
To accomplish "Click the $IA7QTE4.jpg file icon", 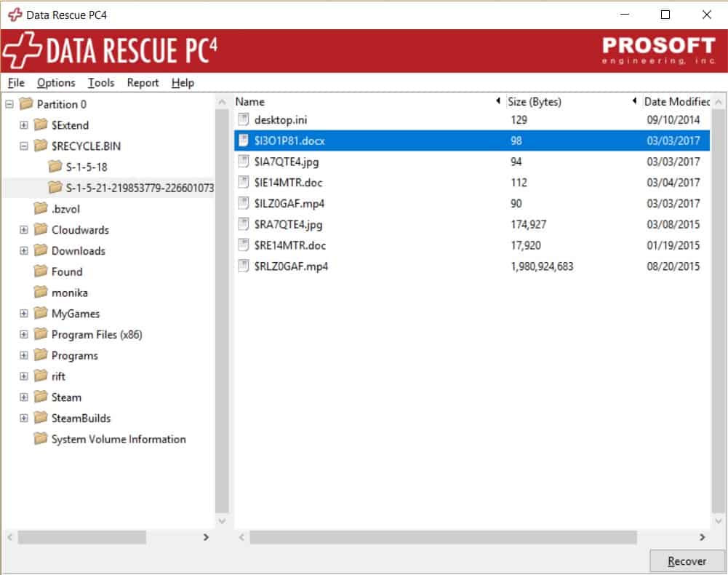I will 244,162.
